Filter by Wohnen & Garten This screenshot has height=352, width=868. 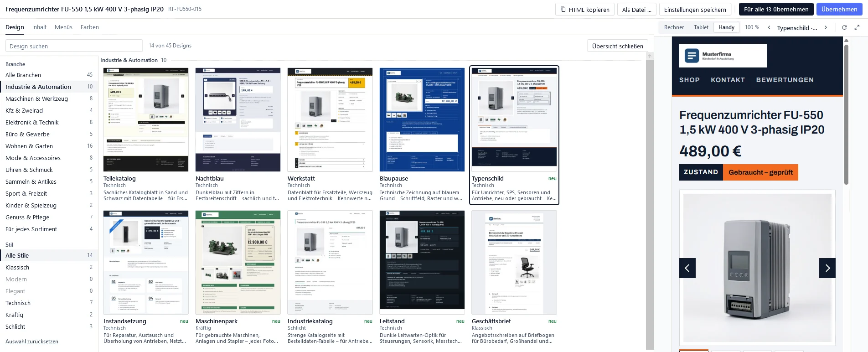coord(49,146)
